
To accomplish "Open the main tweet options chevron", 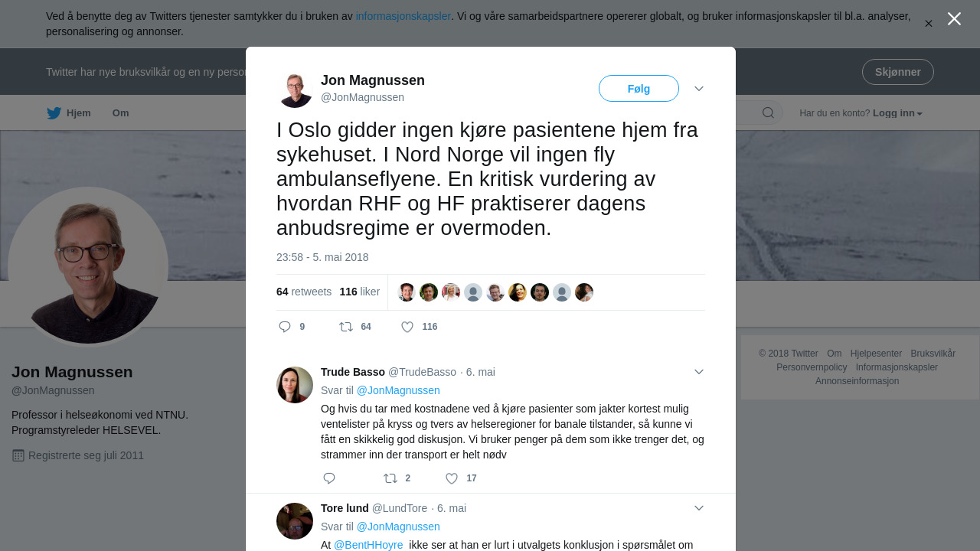I will point(699,89).
